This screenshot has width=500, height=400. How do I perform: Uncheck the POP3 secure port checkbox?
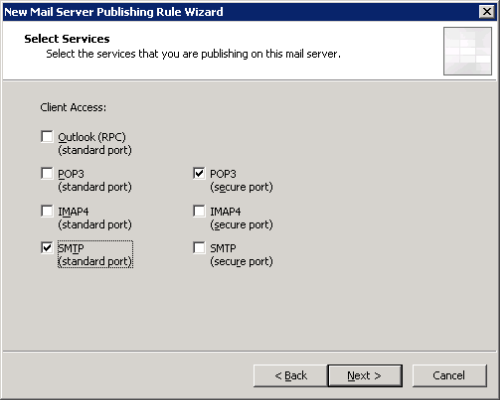click(199, 173)
